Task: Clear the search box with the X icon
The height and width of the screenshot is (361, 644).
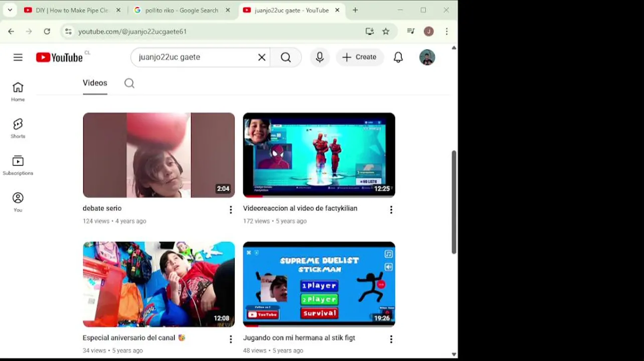Action: (x=262, y=57)
